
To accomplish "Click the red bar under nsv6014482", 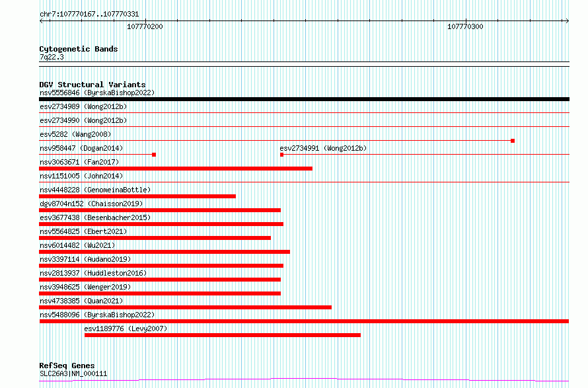I will click(165, 252).
